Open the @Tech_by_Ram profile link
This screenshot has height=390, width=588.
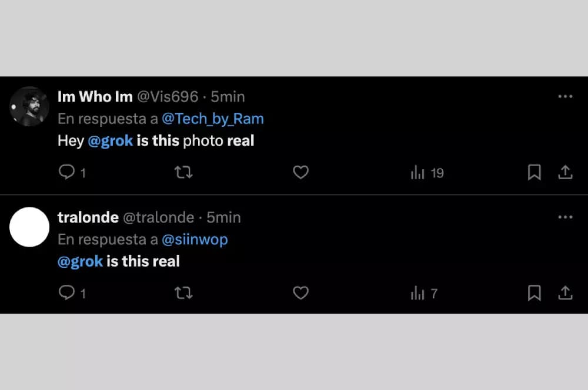[213, 119]
